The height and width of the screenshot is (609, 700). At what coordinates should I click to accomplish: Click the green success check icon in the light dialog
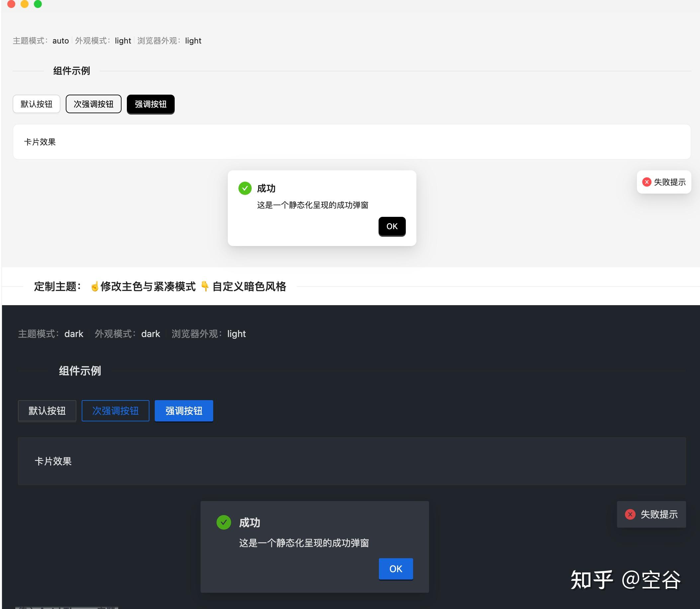[245, 188]
